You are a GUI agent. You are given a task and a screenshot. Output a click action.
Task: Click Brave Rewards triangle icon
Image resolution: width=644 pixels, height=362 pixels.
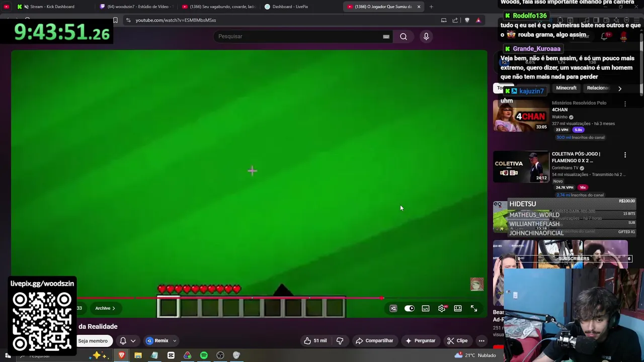pos(478,20)
